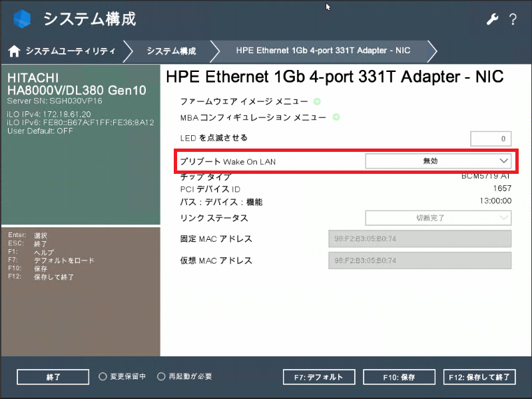Expand the プリブート Wake On LAN dropdown

pyautogui.click(x=438, y=161)
